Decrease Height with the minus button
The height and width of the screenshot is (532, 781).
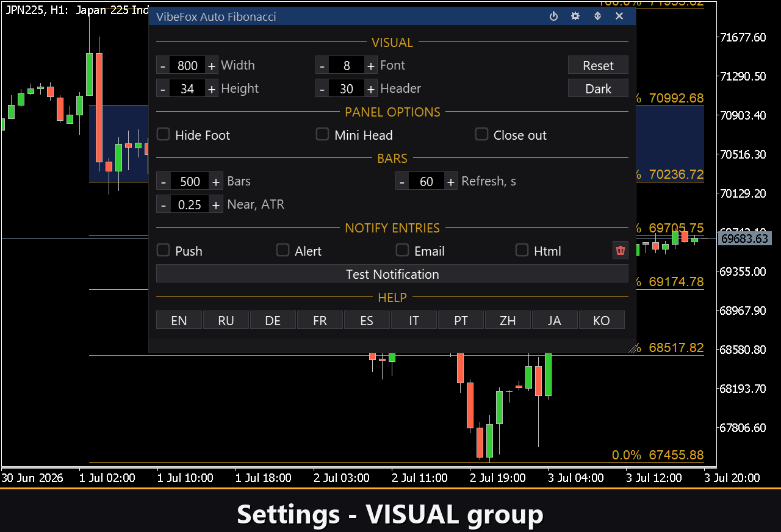(163, 88)
